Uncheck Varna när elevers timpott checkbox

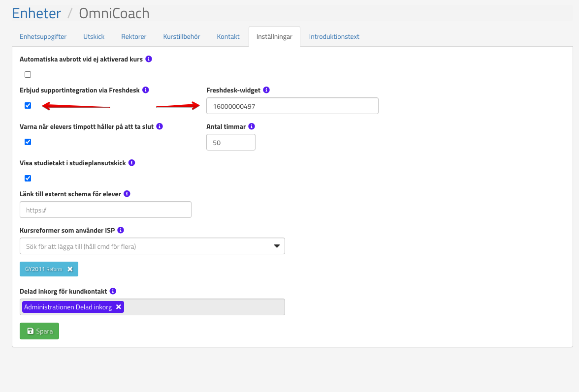[28, 142]
